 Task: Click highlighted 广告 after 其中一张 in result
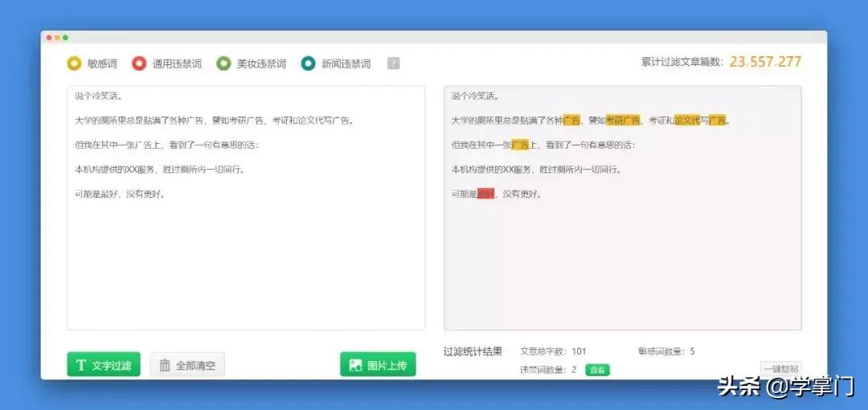pyautogui.click(x=520, y=146)
